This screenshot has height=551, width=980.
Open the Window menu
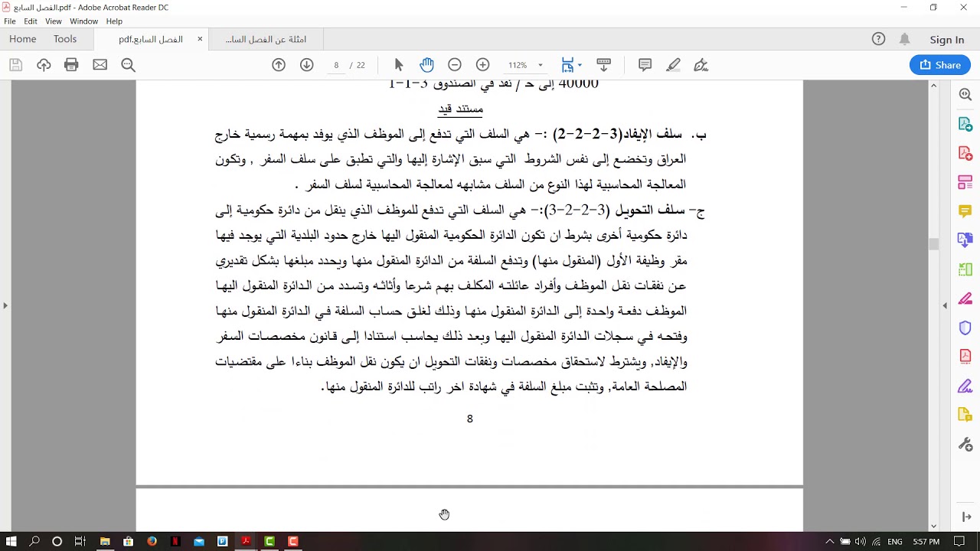[x=83, y=21]
